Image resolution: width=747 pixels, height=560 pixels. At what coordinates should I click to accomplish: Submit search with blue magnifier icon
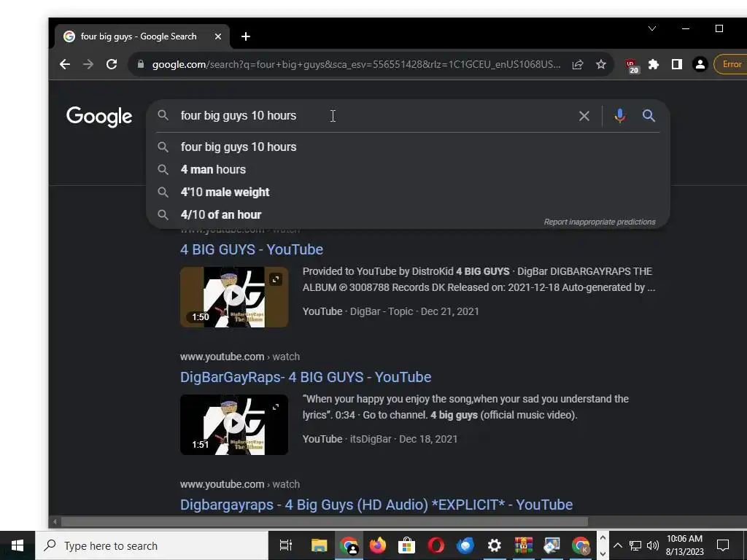tap(649, 115)
